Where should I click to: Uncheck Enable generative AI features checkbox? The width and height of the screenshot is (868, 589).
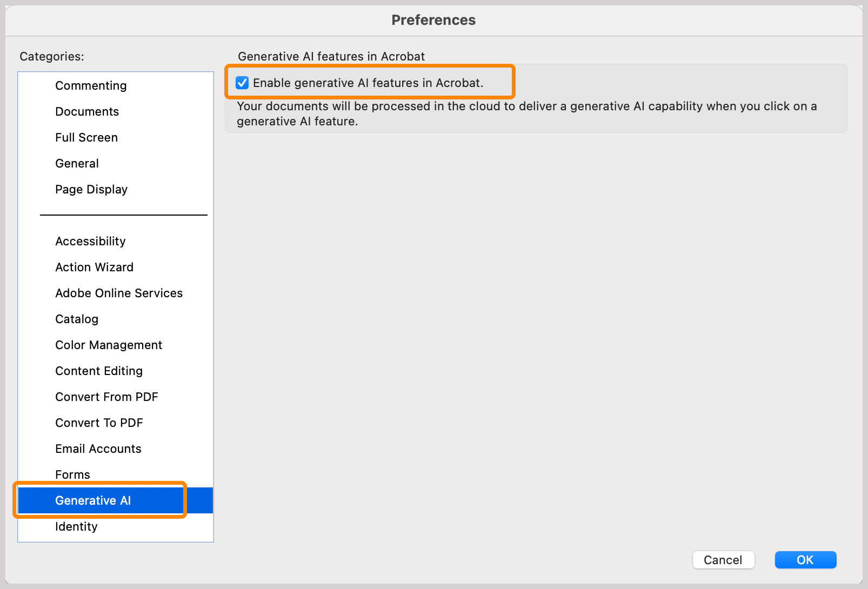242,83
